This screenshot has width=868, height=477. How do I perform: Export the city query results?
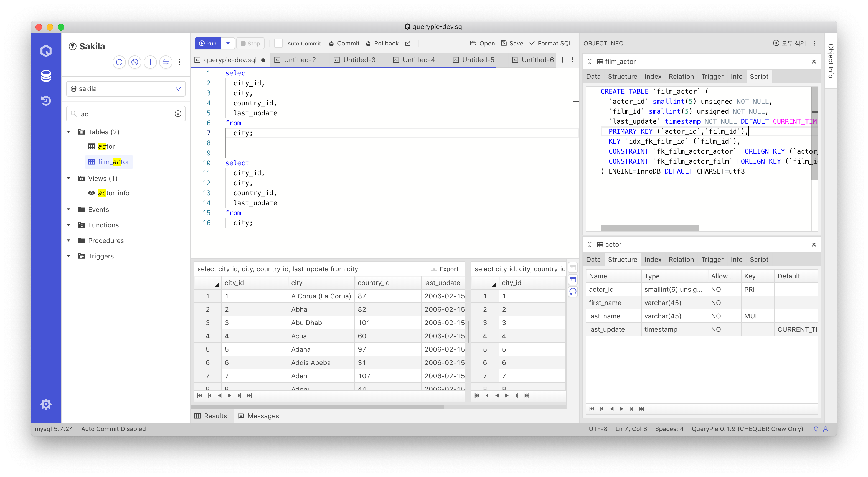click(x=445, y=269)
